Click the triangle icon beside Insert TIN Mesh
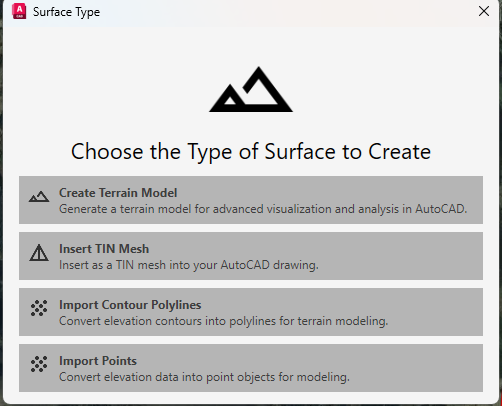 click(39, 253)
